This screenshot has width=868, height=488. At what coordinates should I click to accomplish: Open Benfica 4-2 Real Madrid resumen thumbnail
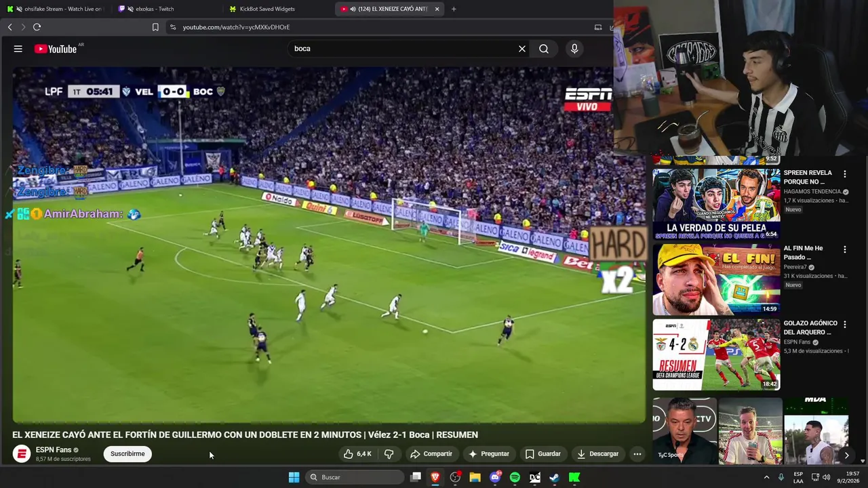716,354
